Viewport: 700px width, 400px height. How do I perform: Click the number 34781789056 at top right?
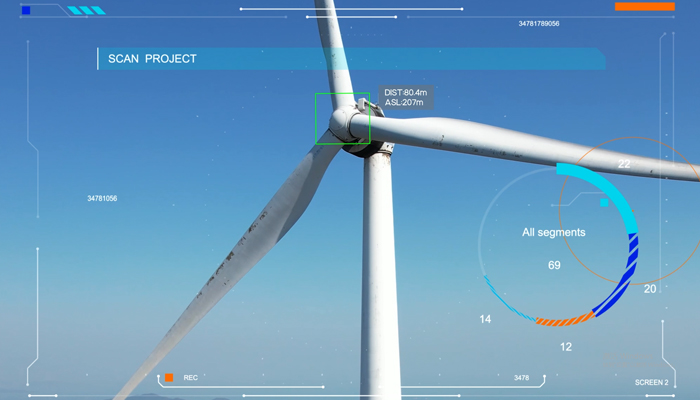539,23
